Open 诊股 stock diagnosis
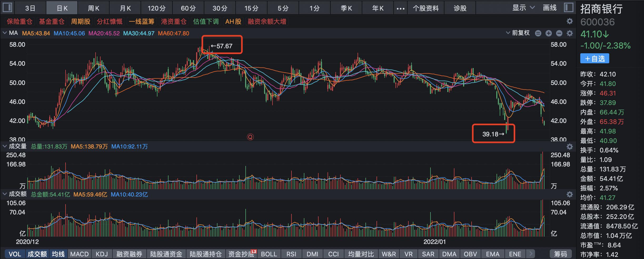Image resolution: width=644 pixels, height=259 pixels. 460,8
